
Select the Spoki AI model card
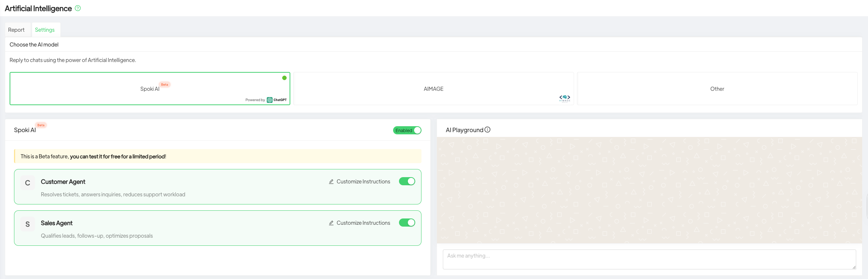(150, 89)
